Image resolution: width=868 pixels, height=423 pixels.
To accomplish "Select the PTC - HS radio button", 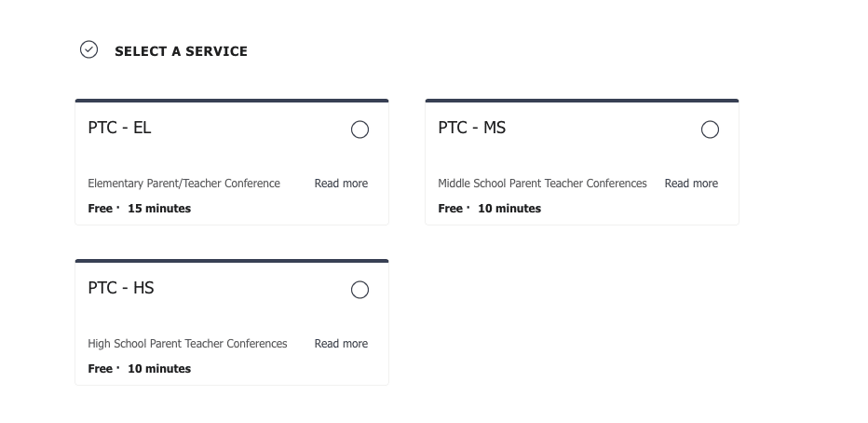I will (359, 290).
